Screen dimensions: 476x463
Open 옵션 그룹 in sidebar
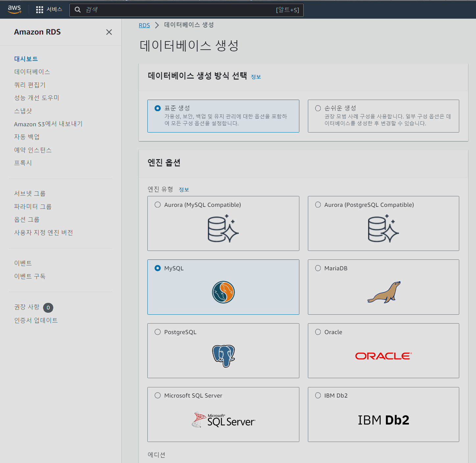[27, 219]
